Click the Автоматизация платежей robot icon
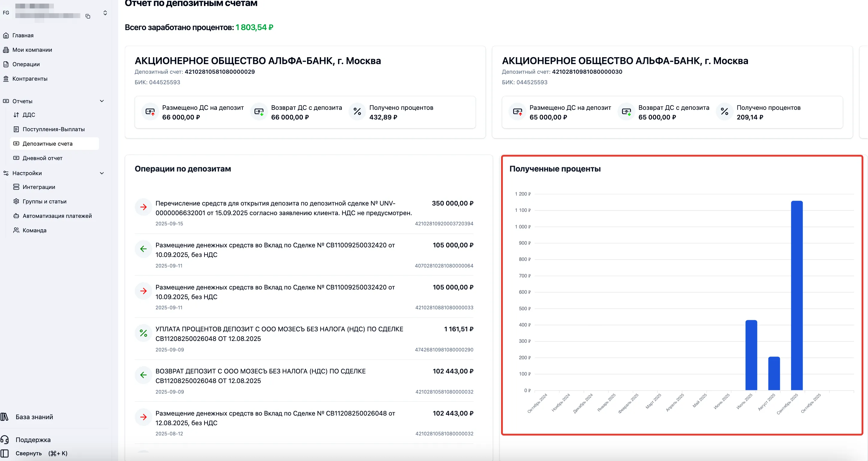 [16, 216]
